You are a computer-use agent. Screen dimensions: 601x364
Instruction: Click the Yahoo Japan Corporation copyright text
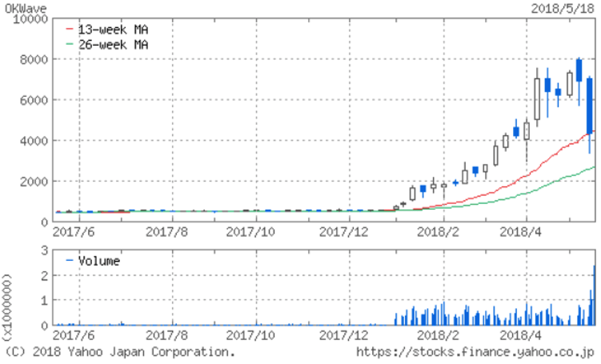121,352
